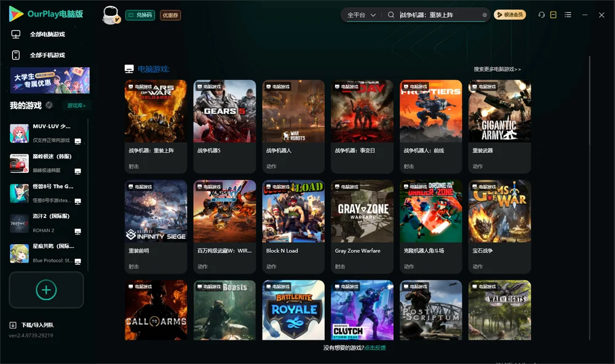This screenshot has height=364, width=615.
Task: Open the War Robots 战争机器人 cover
Action: [293, 111]
